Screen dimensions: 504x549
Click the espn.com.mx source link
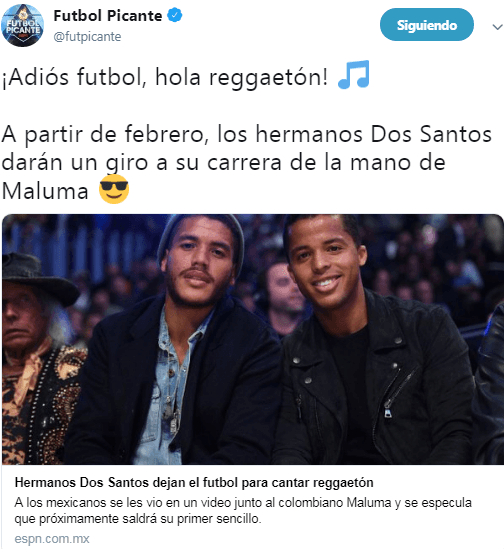click(52, 538)
